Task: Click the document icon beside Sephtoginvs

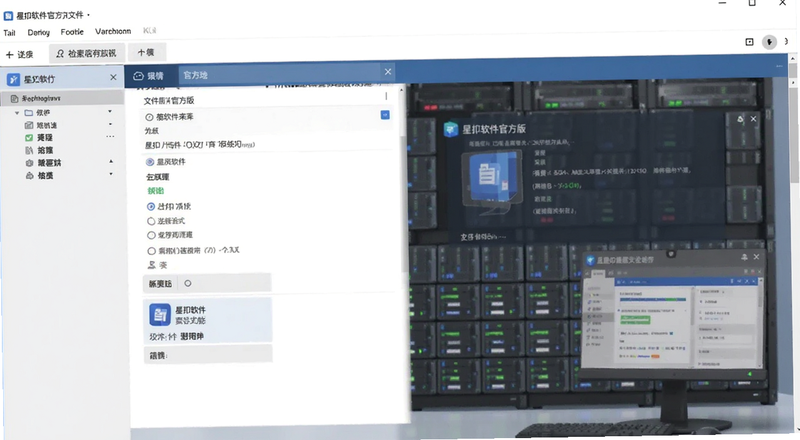Action: click(14, 98)
